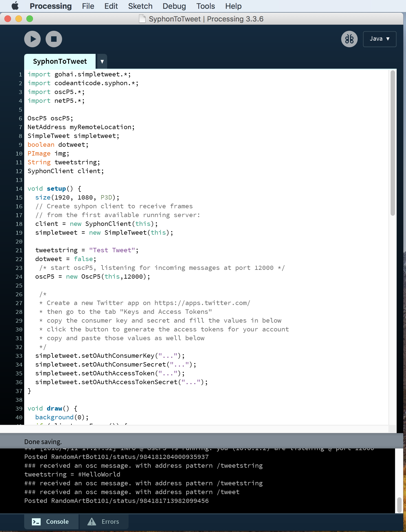Open the File menu
This screenshot has height=532, width=406.
point(88,6)
